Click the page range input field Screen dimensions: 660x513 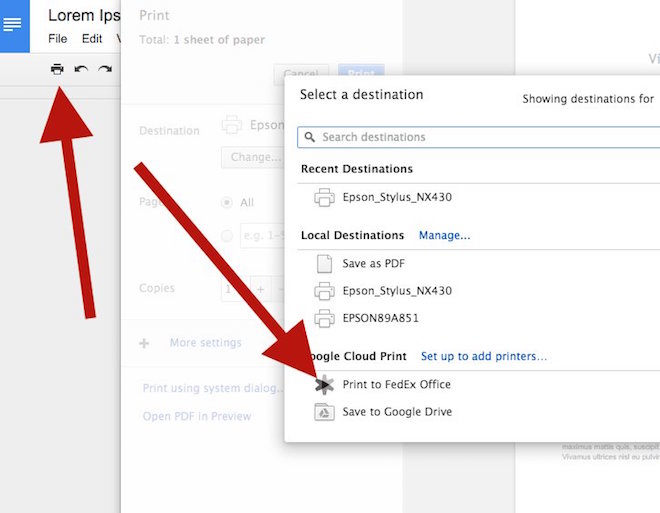click(262, 235)
